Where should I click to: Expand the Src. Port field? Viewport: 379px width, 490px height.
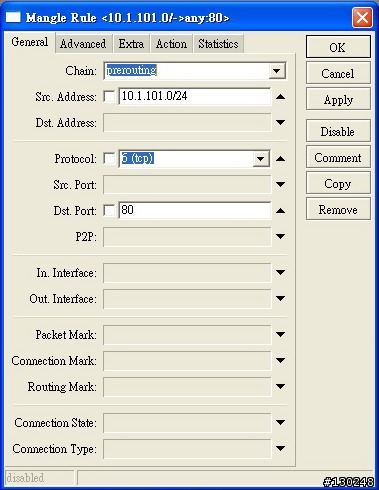tap(281, 184)
